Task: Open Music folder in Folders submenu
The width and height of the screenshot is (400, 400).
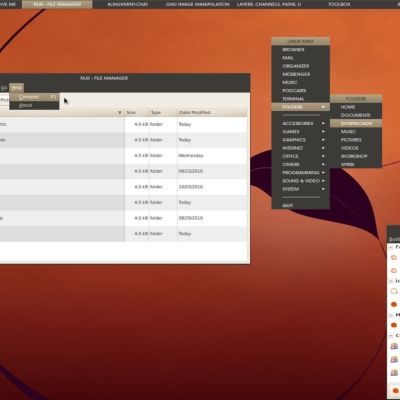Action: (356, 132)
